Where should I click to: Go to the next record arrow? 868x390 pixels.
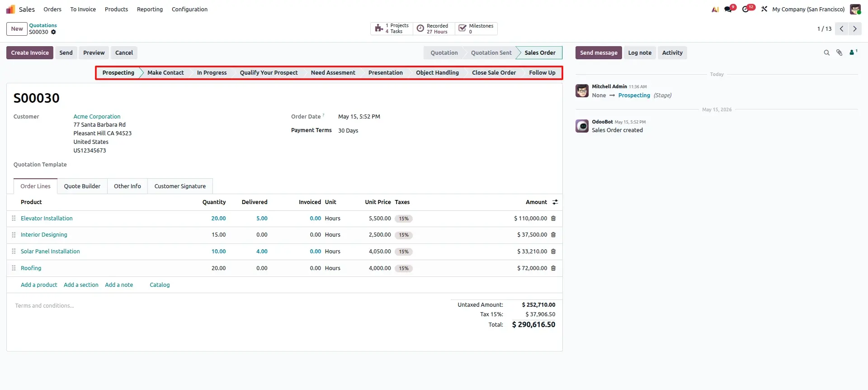854,29
